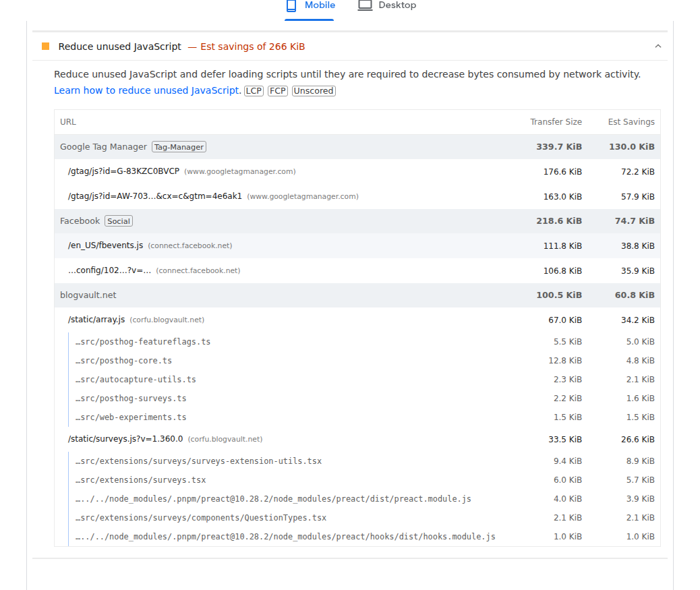
Task: Click the Est savings of 266 KiB text
Action: point(252,47)
